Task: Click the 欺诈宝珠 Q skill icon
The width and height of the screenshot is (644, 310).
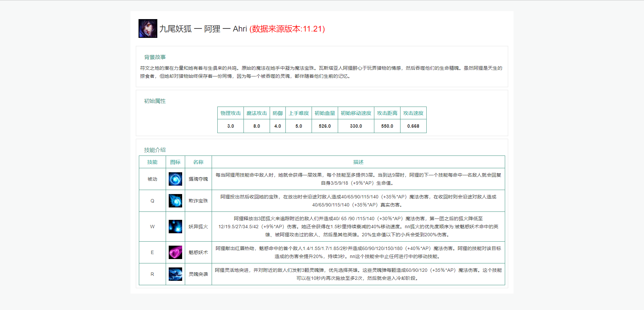Action: point(175,201)
